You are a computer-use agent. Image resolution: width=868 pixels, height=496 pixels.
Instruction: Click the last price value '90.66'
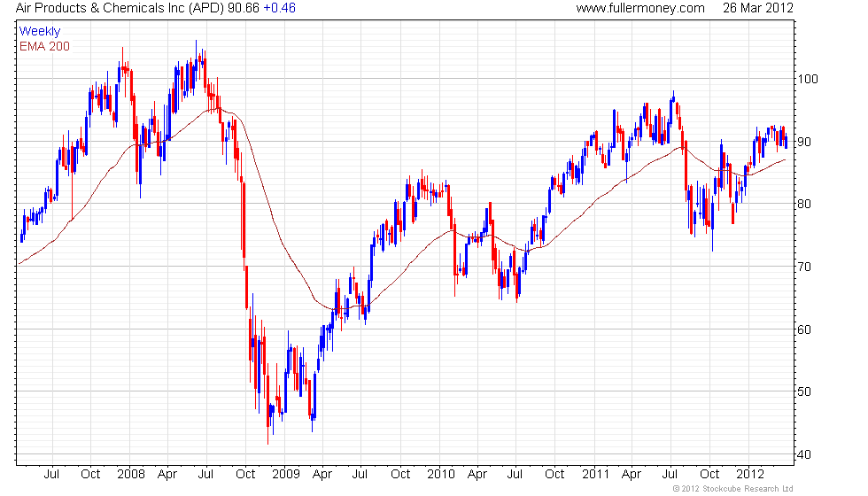(x=243, y=8)
